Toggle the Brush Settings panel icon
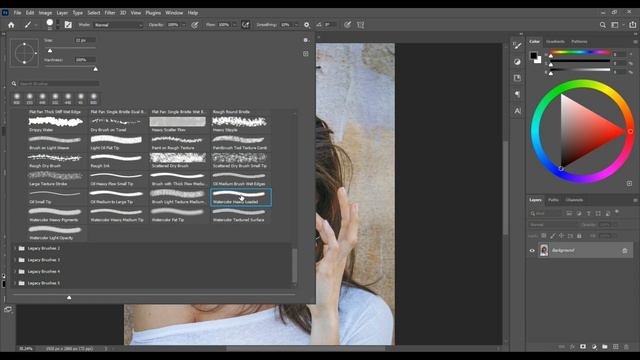The height and width of the screenshot is (360, 640). point(68,25)
